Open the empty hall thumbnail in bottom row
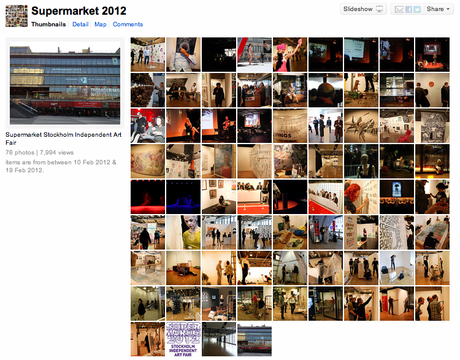460x360 pixels. pos(219,339)
